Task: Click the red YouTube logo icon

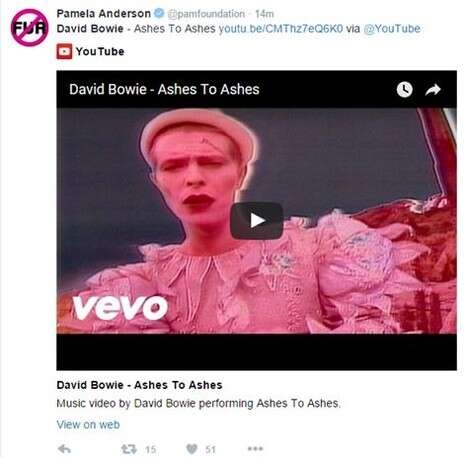Action: 64,52
